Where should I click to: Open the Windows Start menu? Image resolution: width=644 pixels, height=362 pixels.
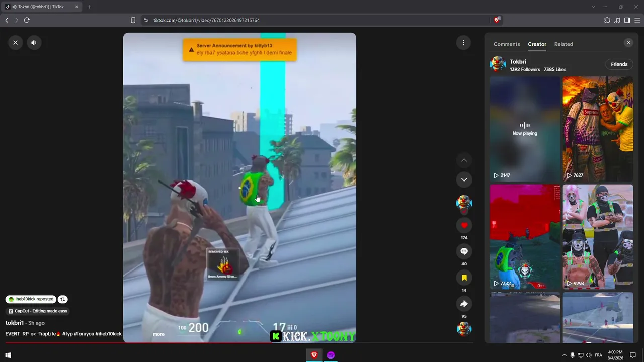pyautogui.click(x=8, y=355)
